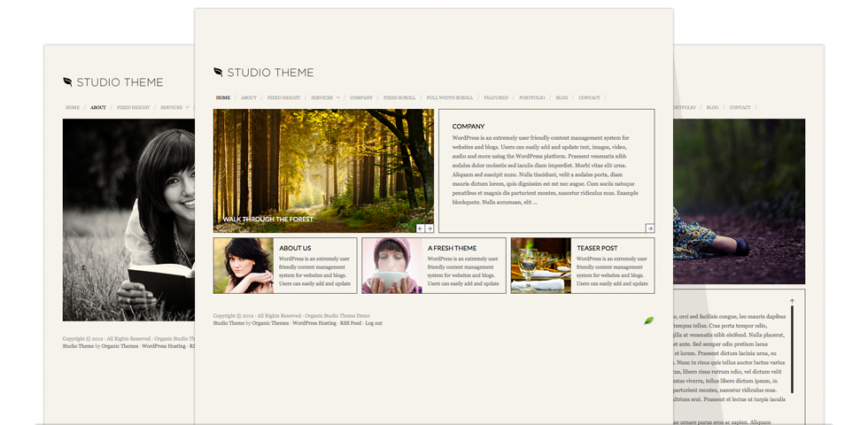
Task: Click the Studio Theme title on the center page
Action: pyautogui.click(x=270, y=73)
